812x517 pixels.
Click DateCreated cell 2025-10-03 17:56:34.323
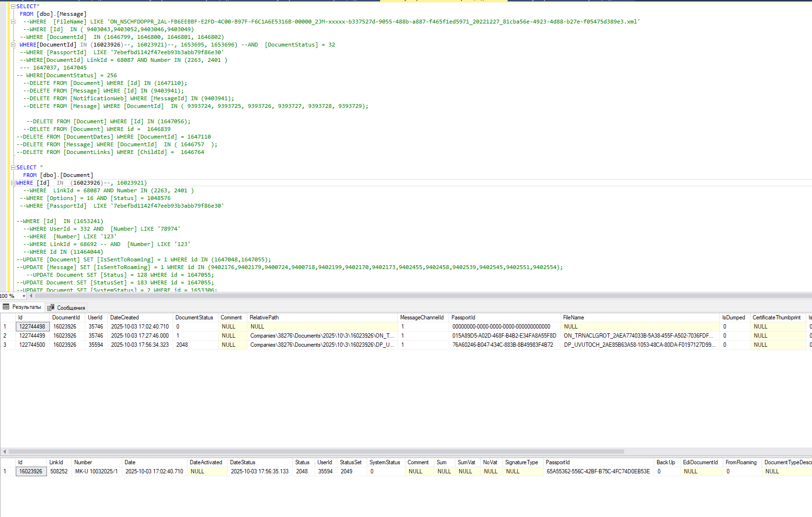click(x=140, y=345)
